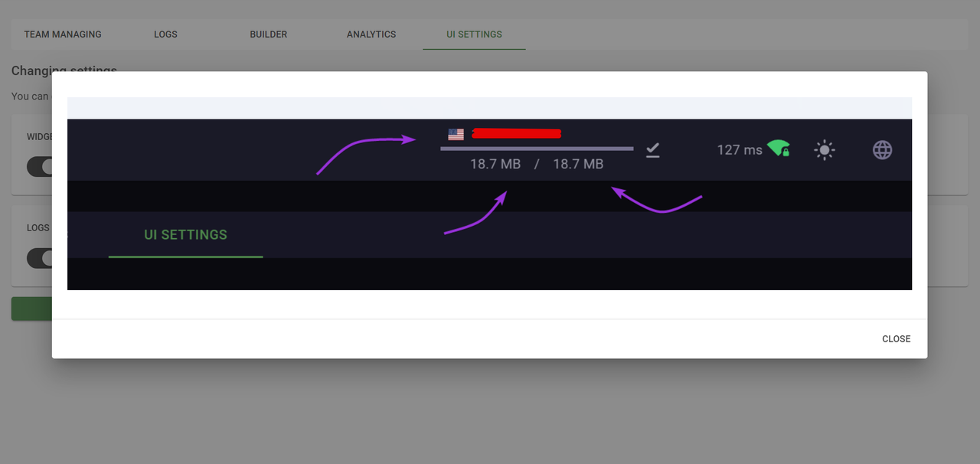
Task: Click the green button behind the dialog
Action: [31, 309]
